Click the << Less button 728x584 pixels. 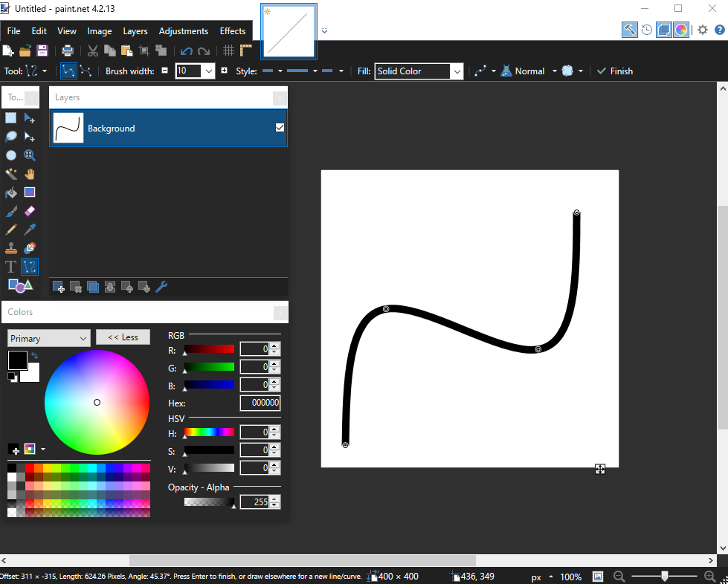coord(123,337)
